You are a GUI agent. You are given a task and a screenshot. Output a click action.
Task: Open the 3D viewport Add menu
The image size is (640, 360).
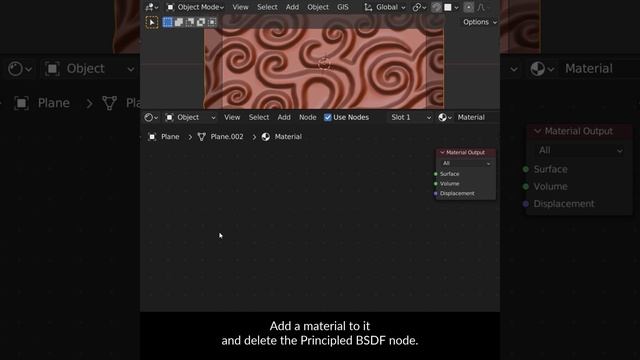292,7
